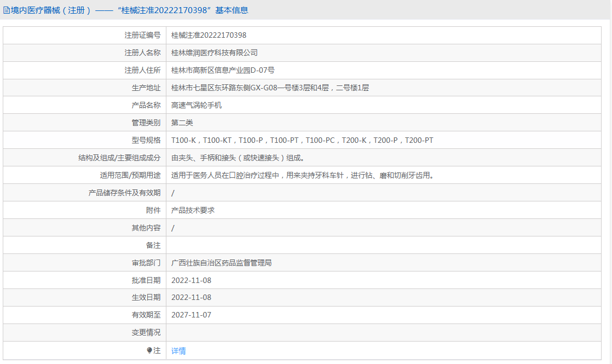Click the document icon in page header
The height and width of the screenshot is (364, 612).
(6, 10)
